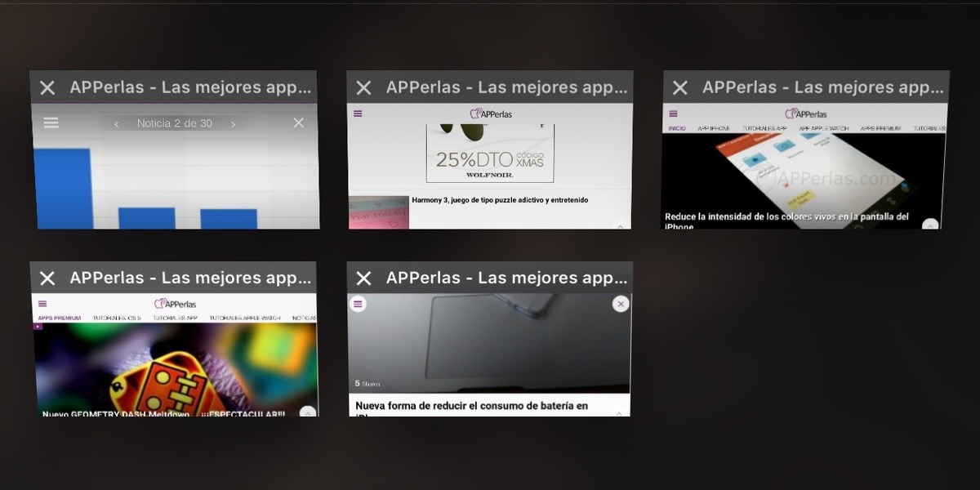The image size is (980, 490).
Task: Open hamburger menu in the color intensity tab
Action: (674, 114)
